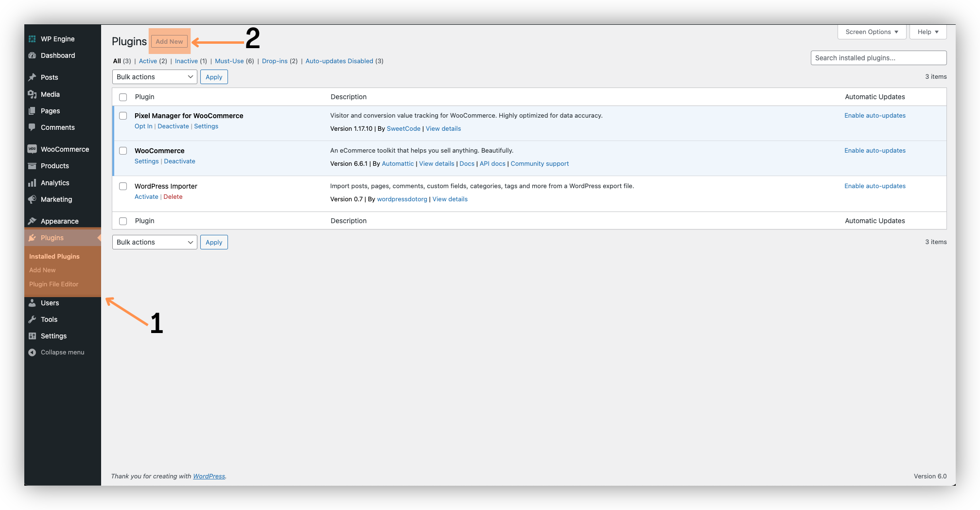Click the Products archive icon
This screenshot has height=510, width=980.
(x=32, y=166)
